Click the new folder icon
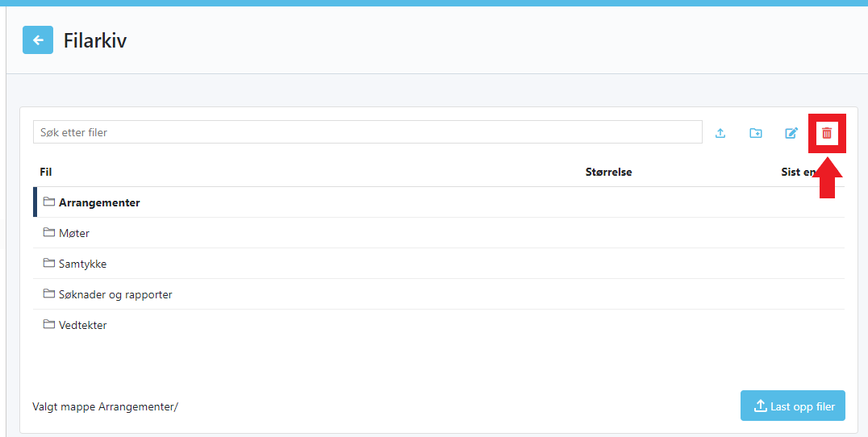 click(x=756, y=133)
